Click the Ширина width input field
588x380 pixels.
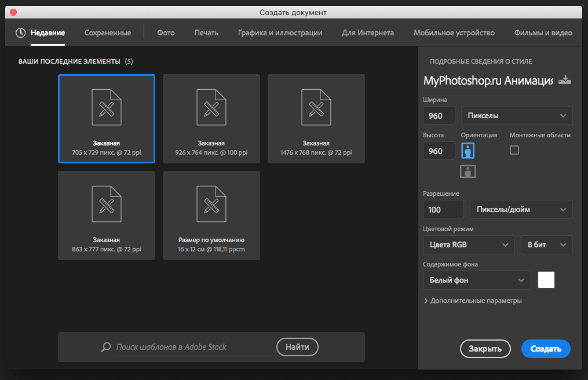pos(439,116)
